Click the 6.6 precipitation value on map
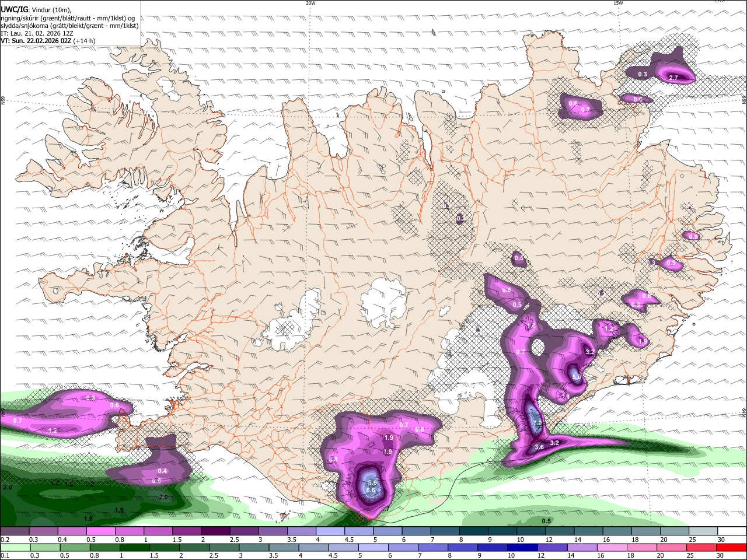This screenshot has height=560, width=747. point(371,491)
